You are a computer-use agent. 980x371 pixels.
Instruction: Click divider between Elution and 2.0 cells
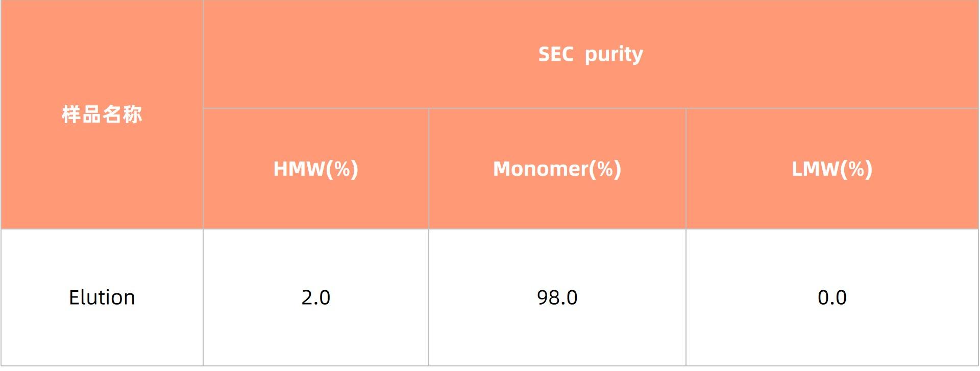[x=203, y=297]
